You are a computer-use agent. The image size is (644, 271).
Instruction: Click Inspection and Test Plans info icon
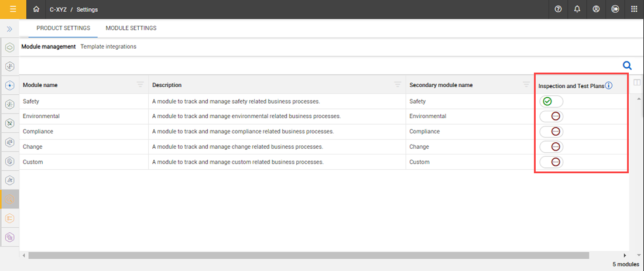[x=609, y=85]
